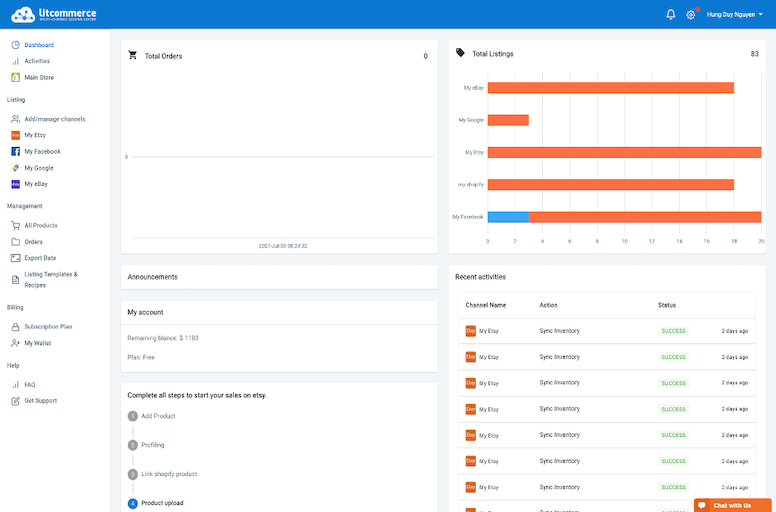
Task: Open the settings gear icon
Action: point(690,15)
